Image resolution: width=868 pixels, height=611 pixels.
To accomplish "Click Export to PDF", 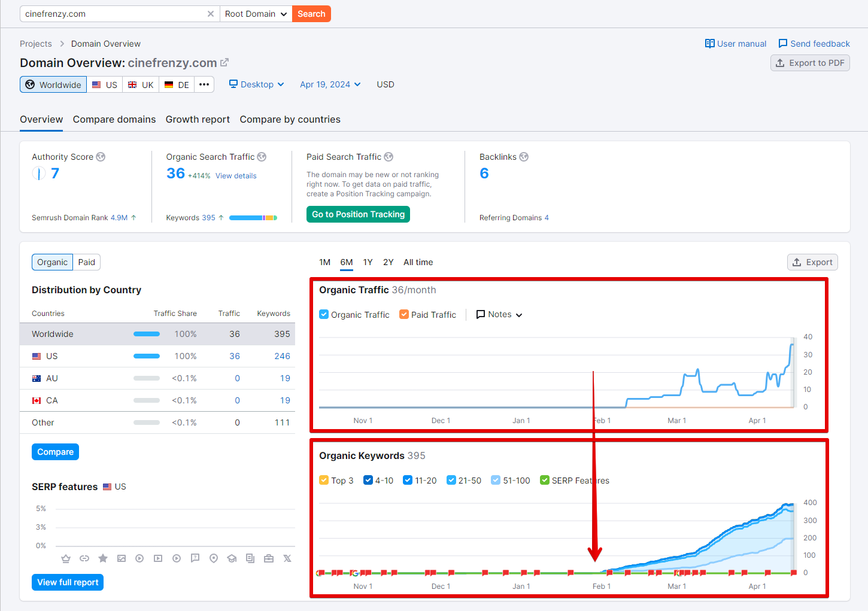I will coord(810,63).
